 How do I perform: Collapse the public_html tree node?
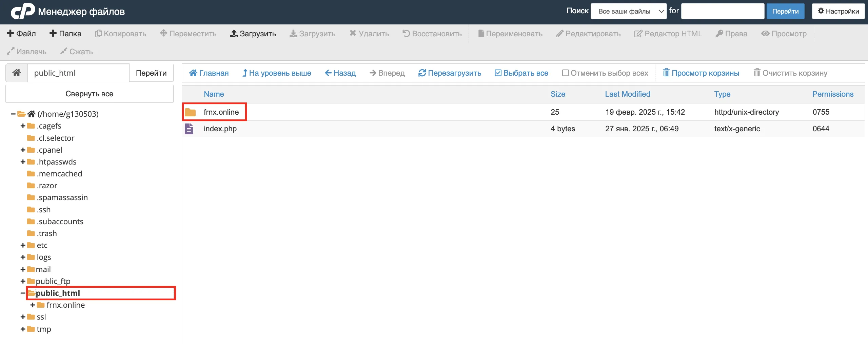pos(23,293)
